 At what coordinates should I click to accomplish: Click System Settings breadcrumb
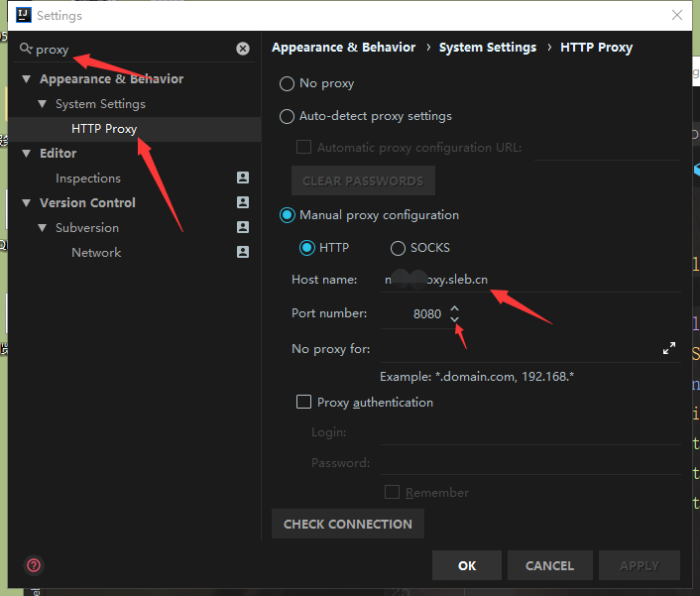pos(488,48)
